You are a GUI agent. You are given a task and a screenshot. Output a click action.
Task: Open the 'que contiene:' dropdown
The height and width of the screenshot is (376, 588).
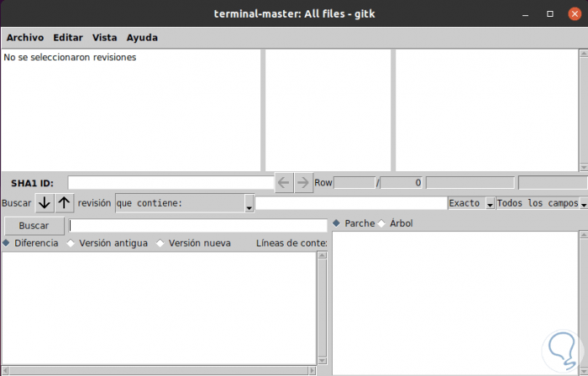coord(185,203)
